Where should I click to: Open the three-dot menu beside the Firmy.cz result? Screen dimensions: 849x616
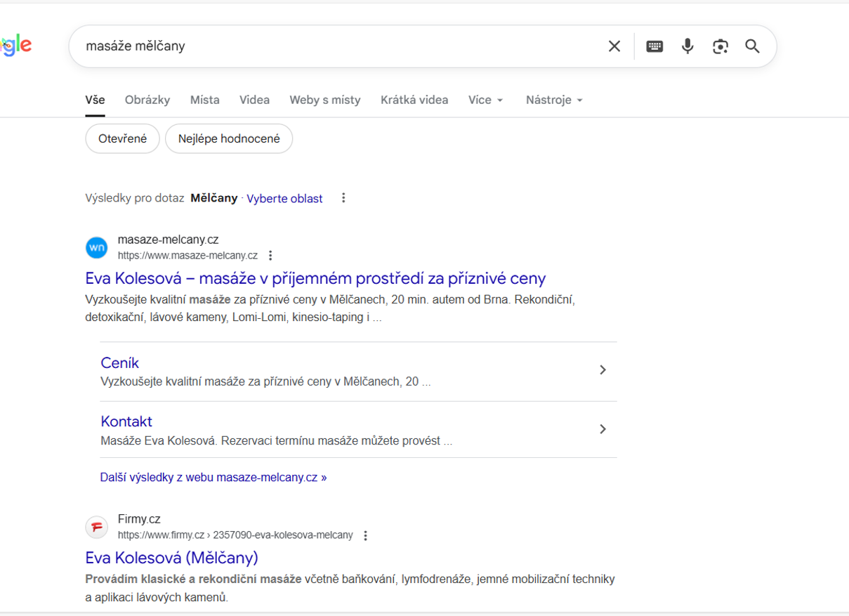(x=365, y=535)
